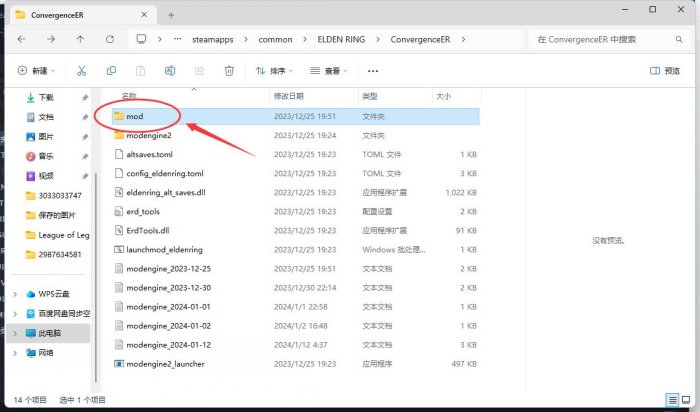The image size is (700, 412).
Task: Click the Paste clipboard icon
Action: pos(140,71)
